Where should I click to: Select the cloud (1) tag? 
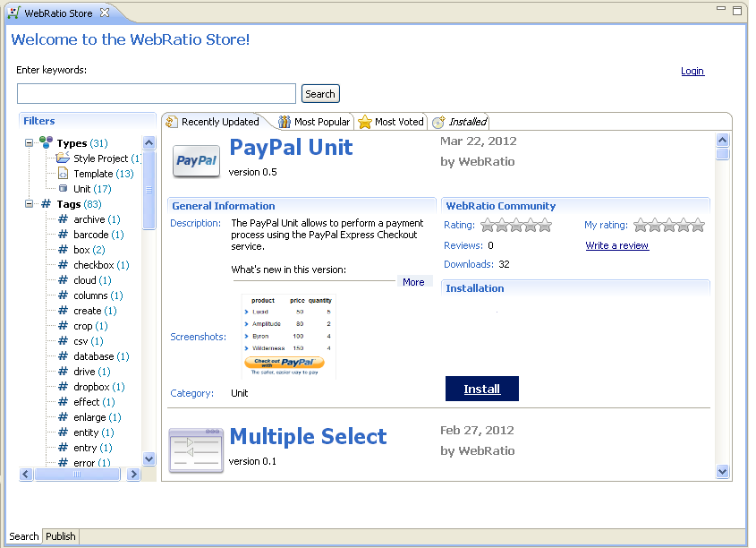(92, 279)
